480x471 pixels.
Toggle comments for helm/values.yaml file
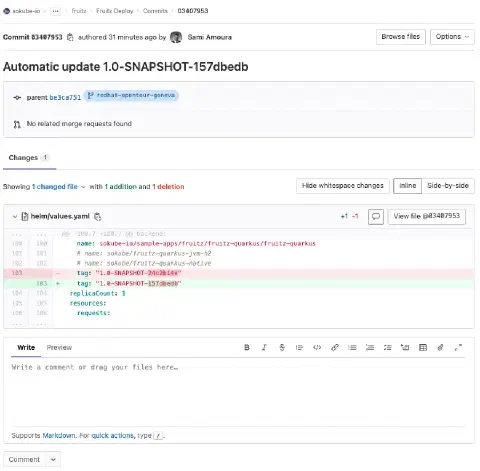[x=376, y=217]
